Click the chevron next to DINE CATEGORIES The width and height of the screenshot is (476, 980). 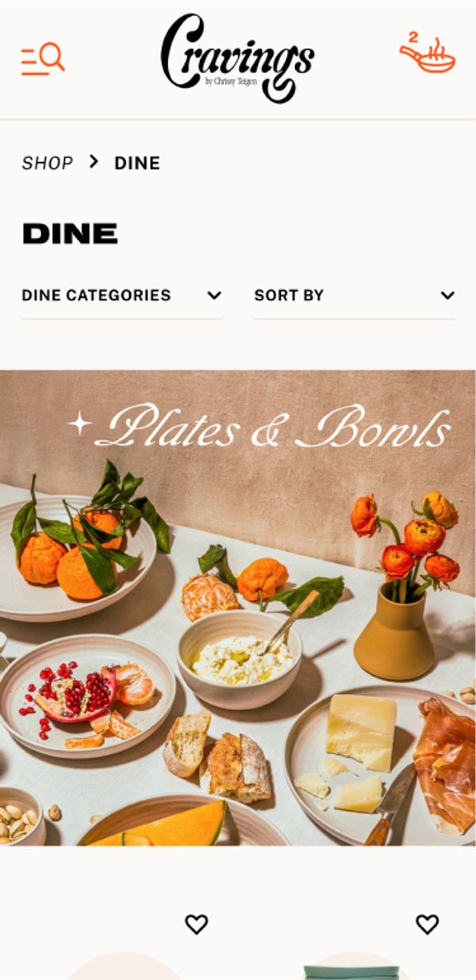pos(213,295)
